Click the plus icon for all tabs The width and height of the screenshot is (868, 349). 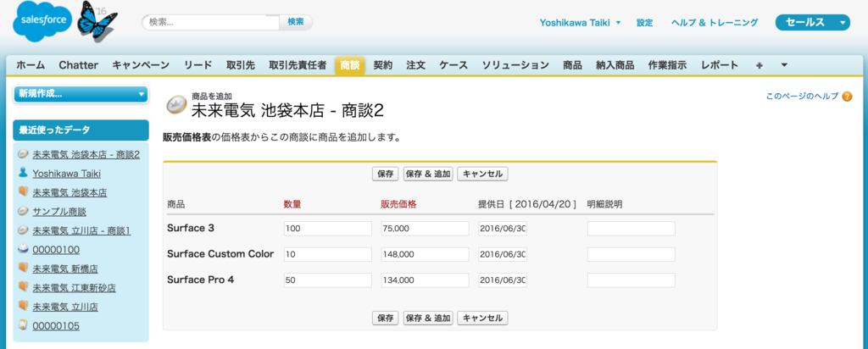pyautogui.click(x=759, y=65)
